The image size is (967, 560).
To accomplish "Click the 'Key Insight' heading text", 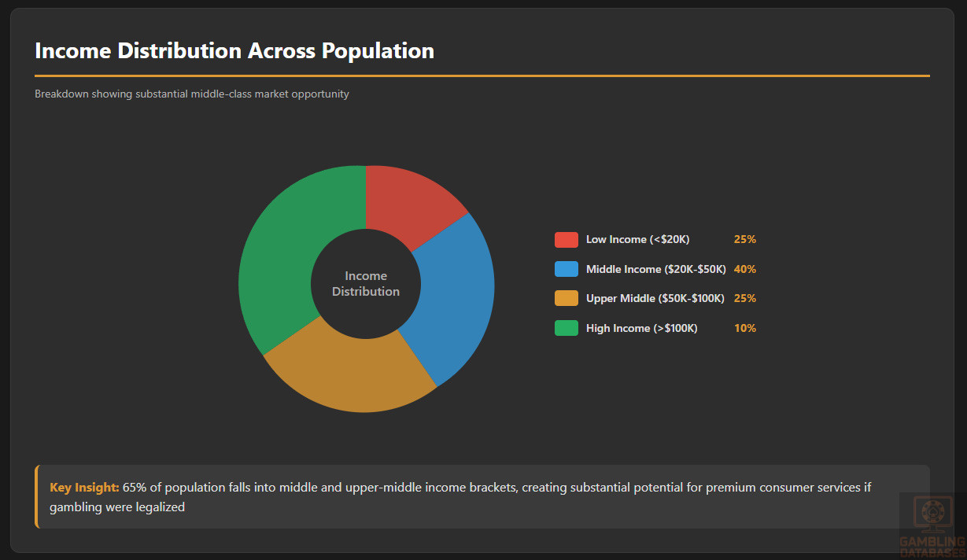I will tap(84, 488).
